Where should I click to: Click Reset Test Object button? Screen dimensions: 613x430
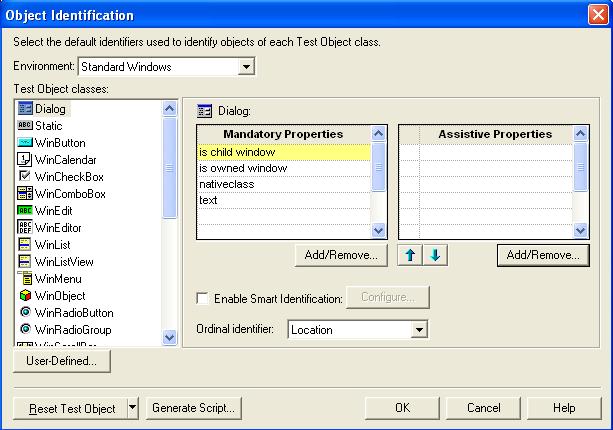tap(71, 408)
